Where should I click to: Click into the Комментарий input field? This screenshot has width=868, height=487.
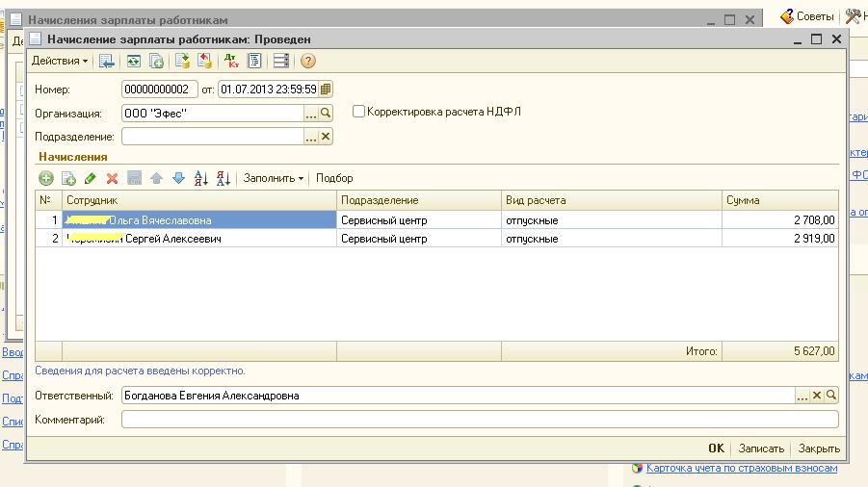coord(480,420)
